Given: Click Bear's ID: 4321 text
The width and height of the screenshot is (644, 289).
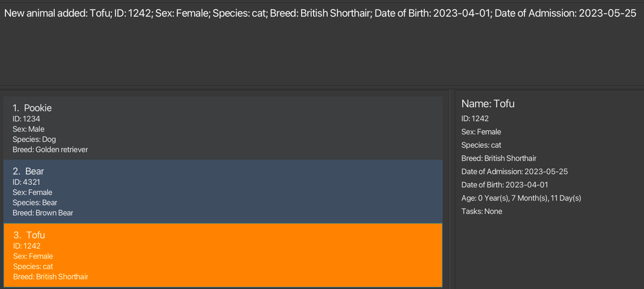Looking at the screenshot, I should [x=26, y=182].
